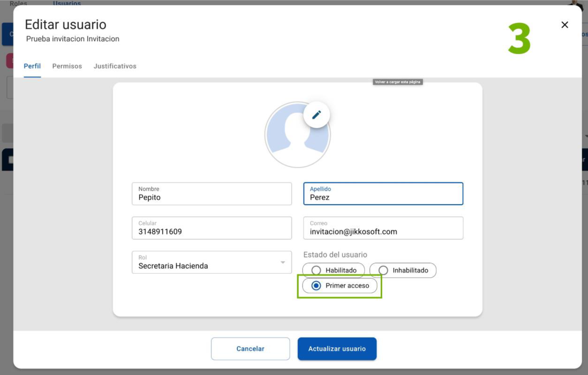Click the Usuarios tab behind the dialog
The width and height of the screenshot is (588, 375).
pos(67,3)
